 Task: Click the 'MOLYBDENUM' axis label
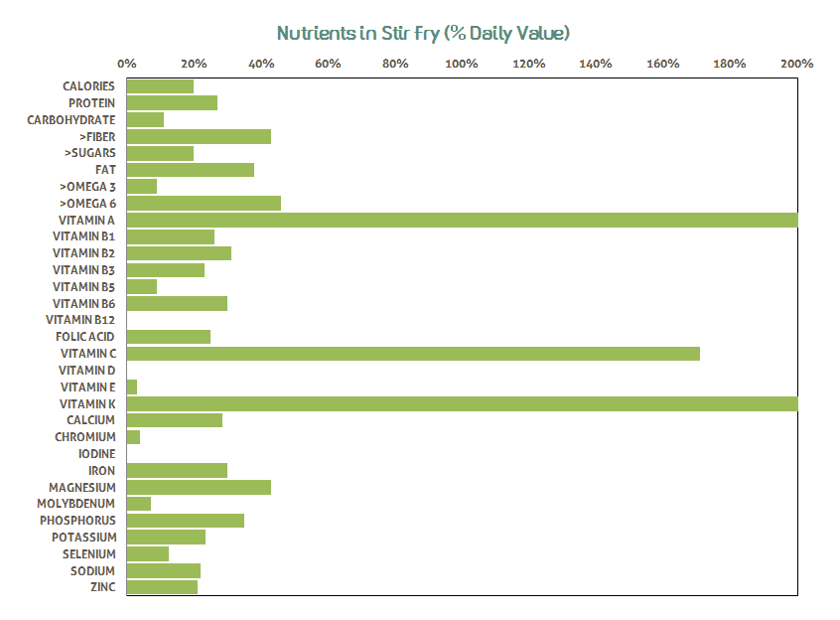(x=76, y=504)
